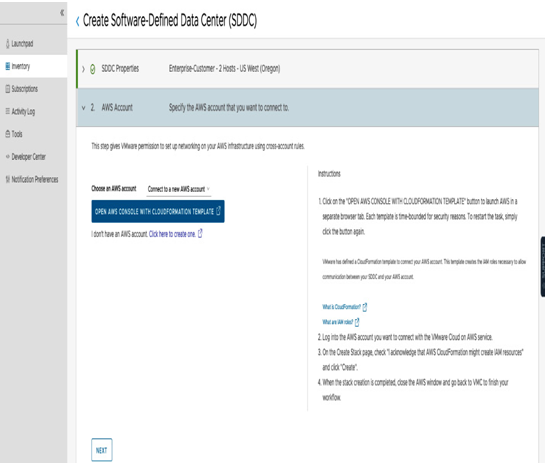Click the dark side tab on right edge

click(x=543, y=267)
